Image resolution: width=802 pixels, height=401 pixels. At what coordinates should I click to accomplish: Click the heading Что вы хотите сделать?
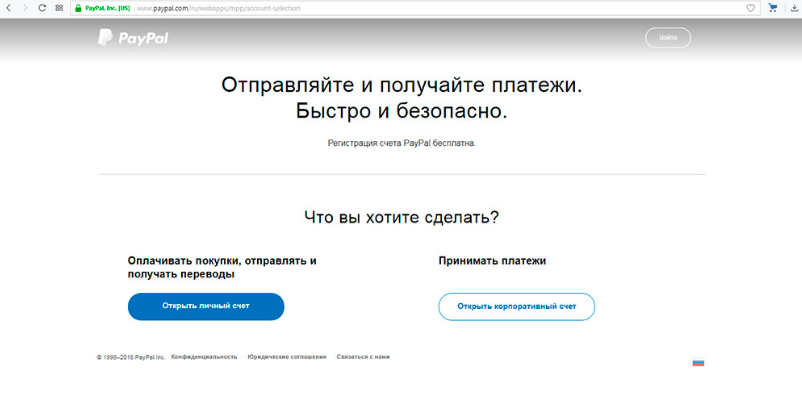point(402,217)
